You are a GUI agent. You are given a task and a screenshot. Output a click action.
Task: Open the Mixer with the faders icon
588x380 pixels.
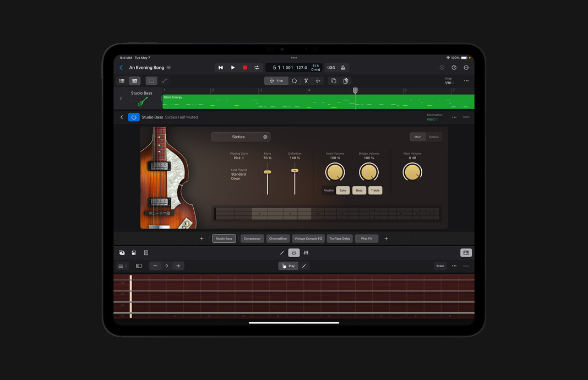coord(306,252)
